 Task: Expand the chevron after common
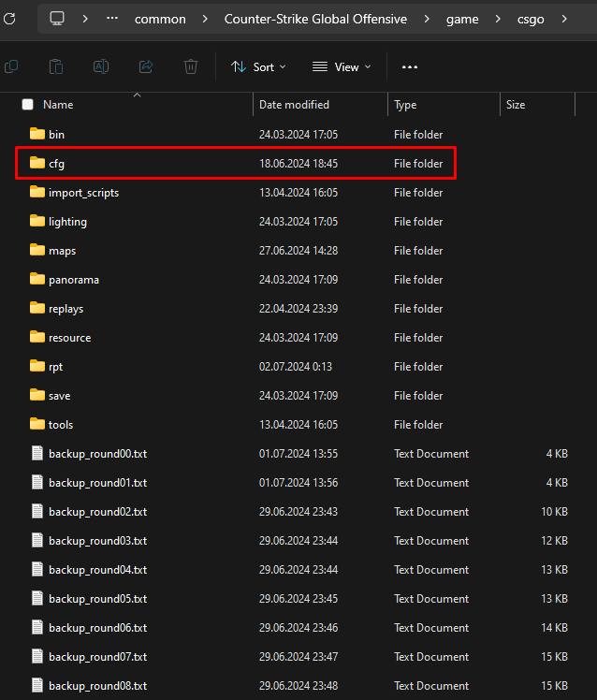205,19
